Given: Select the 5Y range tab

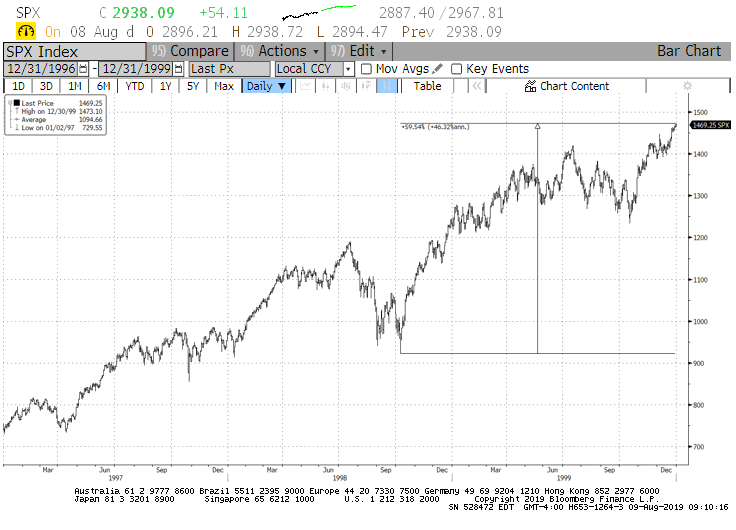Looking at the screenshot, I should [195, 86].
